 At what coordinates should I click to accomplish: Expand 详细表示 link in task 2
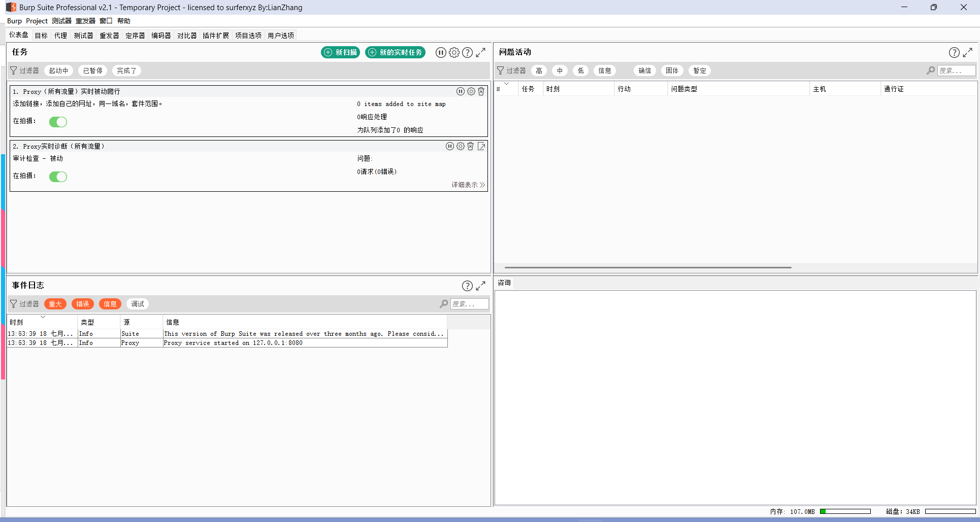pos(468,185)
